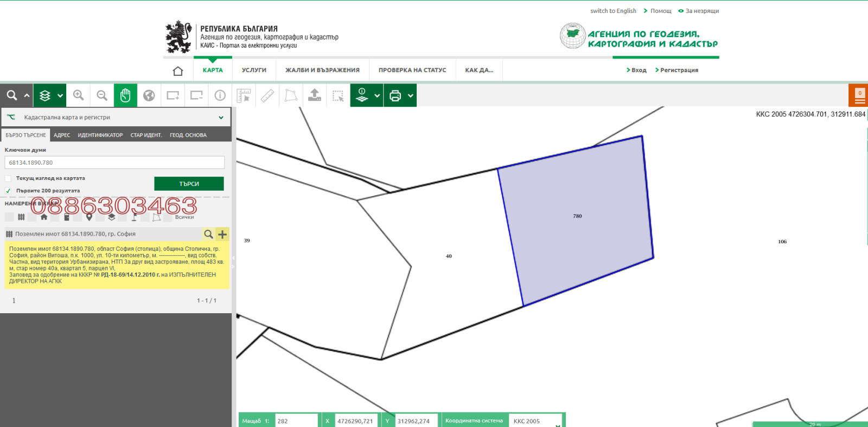
Task: Open the layers dropdown arrow in toolbar
Action: click(x=60, y=96)
